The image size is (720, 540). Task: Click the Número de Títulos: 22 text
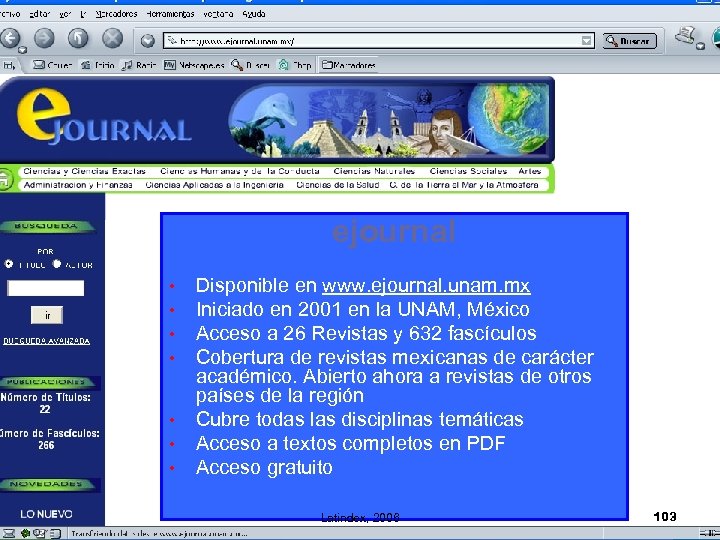[x=45, y=403]
